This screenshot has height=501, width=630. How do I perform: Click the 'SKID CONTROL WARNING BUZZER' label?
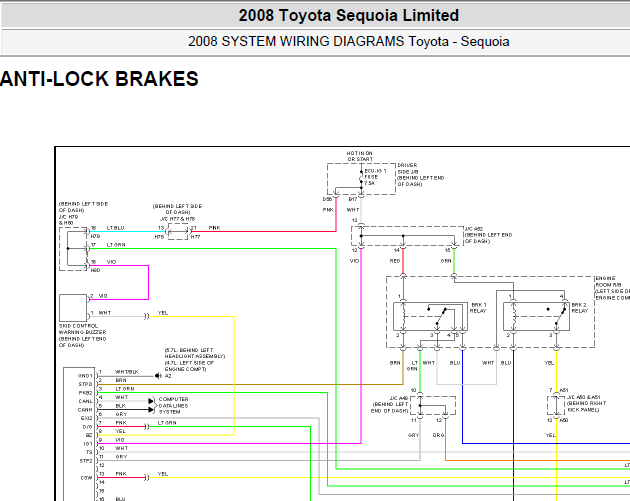click(82, 329)
